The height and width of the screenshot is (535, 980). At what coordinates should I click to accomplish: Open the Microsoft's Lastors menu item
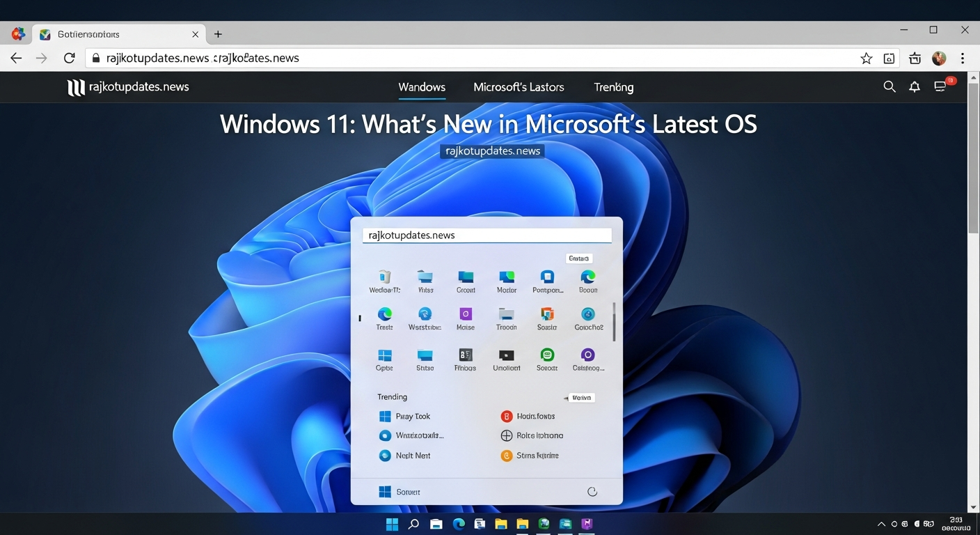pos(519,87)
